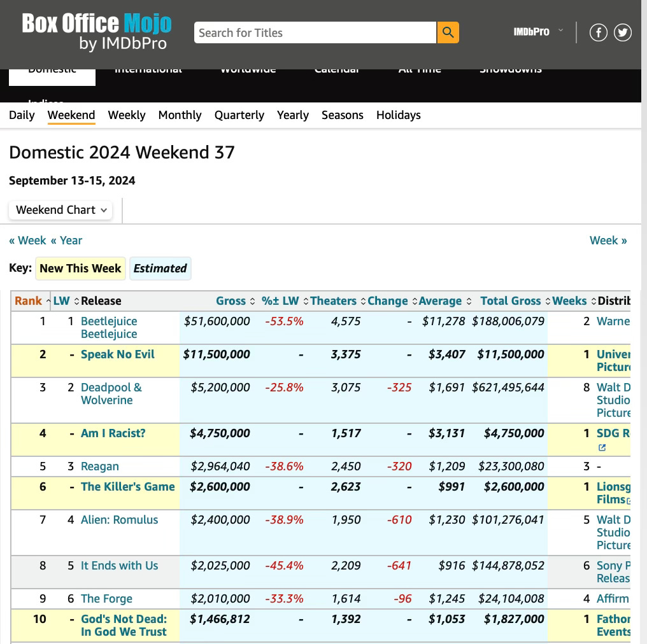Sort table by LW column
The height and width of the screenshot is (644, 647).
click(x=66, y=301)
